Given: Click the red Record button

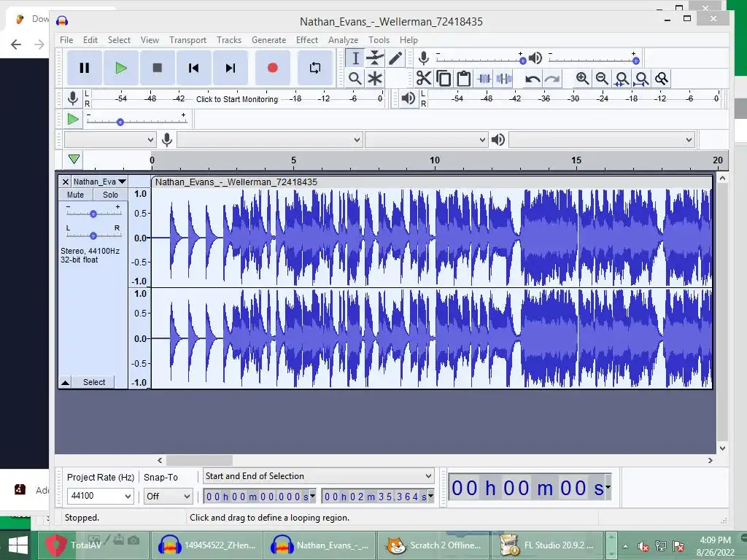Looking at the screenshot, I should tap(273, 68).
